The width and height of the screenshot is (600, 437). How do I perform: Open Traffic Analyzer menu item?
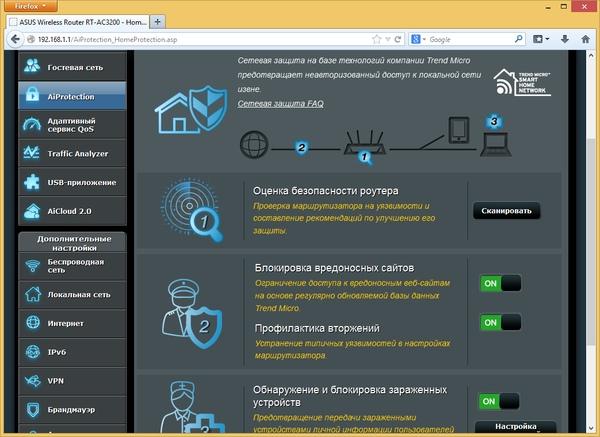[x=72, y=153]
